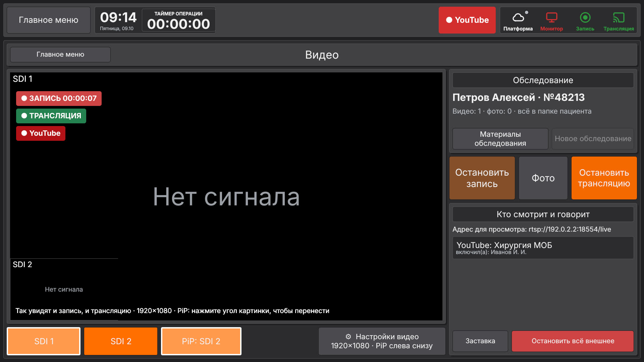Select the SDI 2 source
644x362 pixels.
tap(121, 341)
